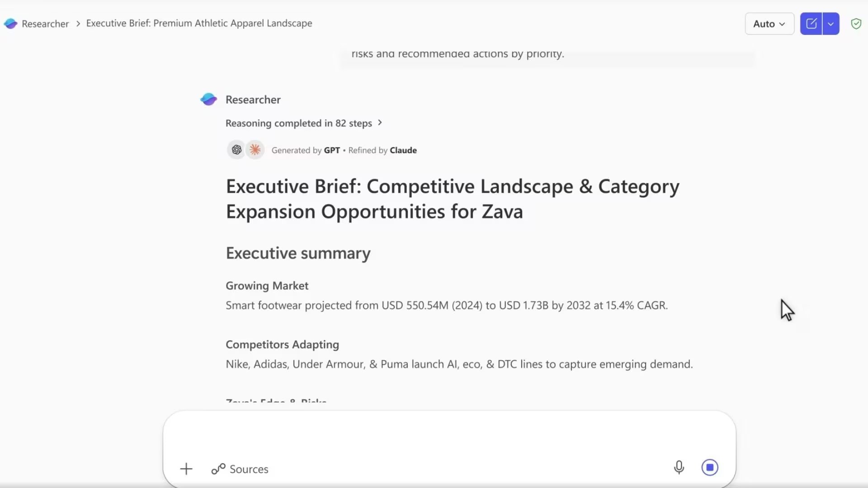Click the Executive summary heading
Screen dimensions: 868x488
point(298,253)
